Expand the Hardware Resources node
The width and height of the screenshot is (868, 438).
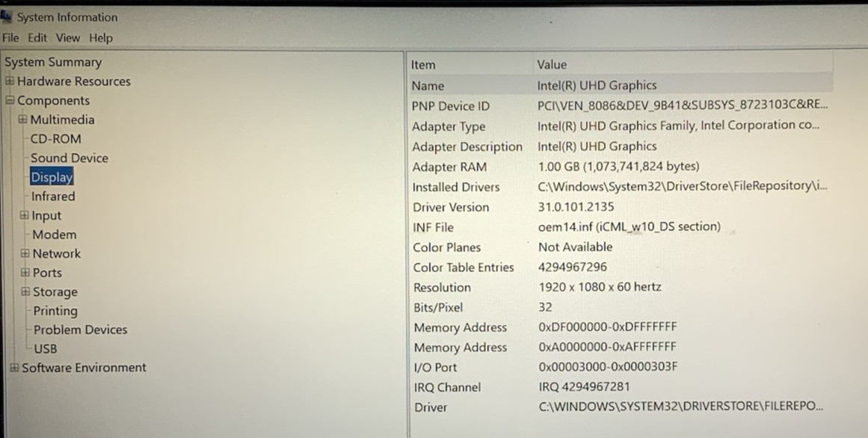pyautogui.click(x=10, y=81)
